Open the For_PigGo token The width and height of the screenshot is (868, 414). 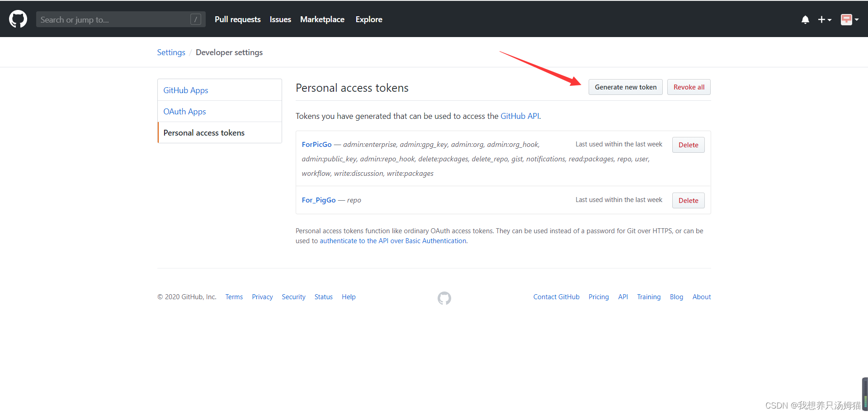coord(319,200)
